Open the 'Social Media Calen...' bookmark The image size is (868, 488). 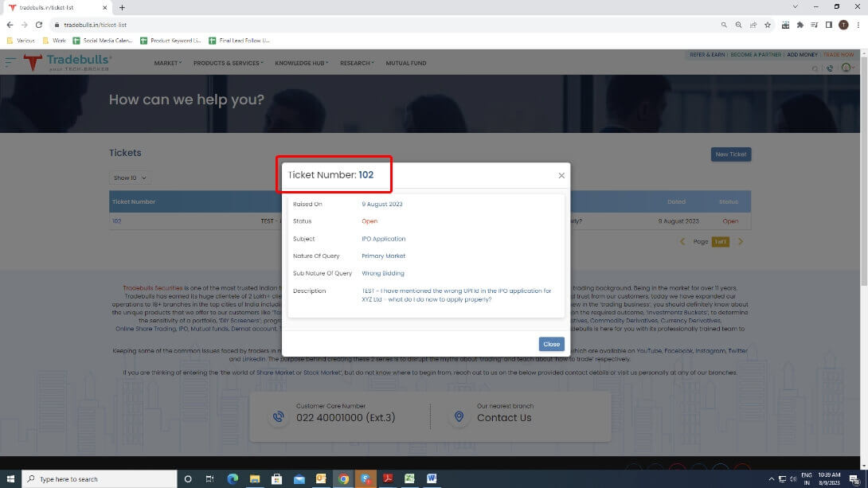(102, 40)
